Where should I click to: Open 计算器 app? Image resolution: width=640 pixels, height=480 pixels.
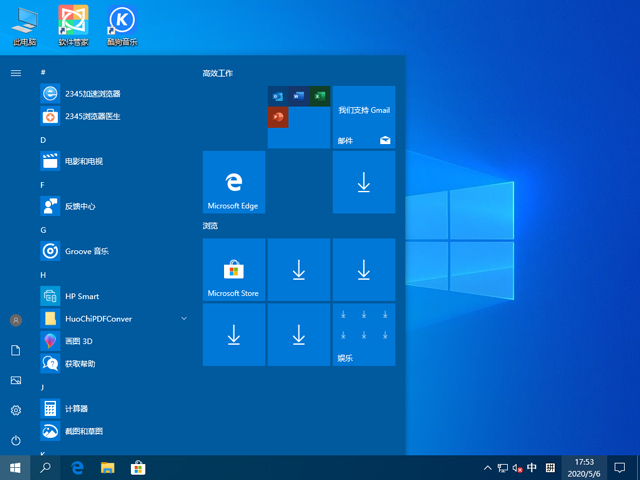[x=114, y=409]
